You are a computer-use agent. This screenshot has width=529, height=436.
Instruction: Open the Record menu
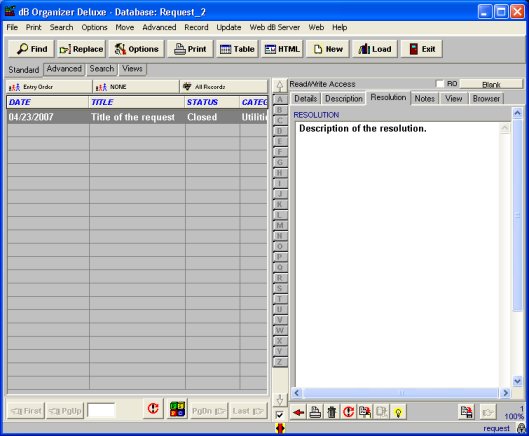click(x=196, y=27)
